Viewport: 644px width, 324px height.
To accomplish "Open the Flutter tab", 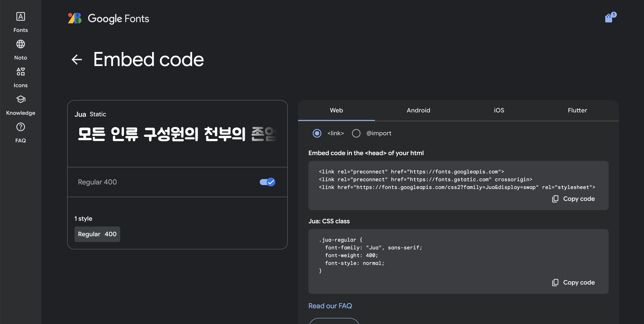I will point(577,110).
